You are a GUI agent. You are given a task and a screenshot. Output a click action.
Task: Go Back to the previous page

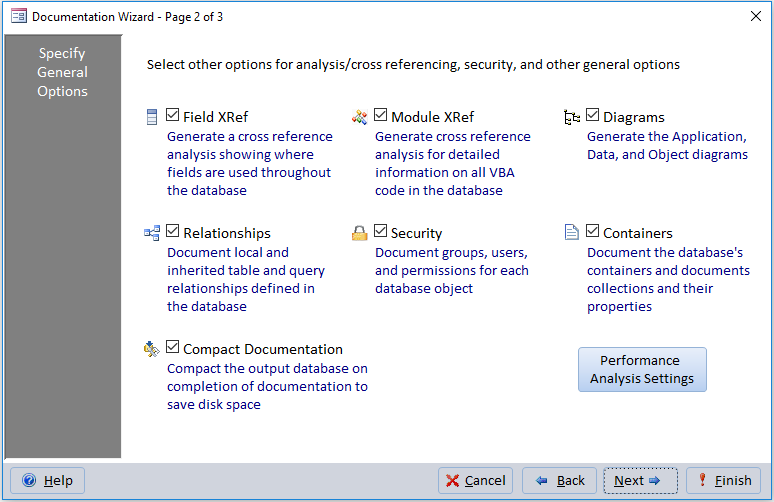point(559,481)
